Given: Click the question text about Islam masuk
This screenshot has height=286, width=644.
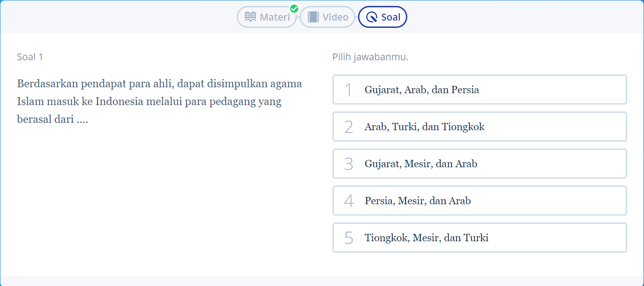Looking at the screenshot, I should [x=159, y=101].
